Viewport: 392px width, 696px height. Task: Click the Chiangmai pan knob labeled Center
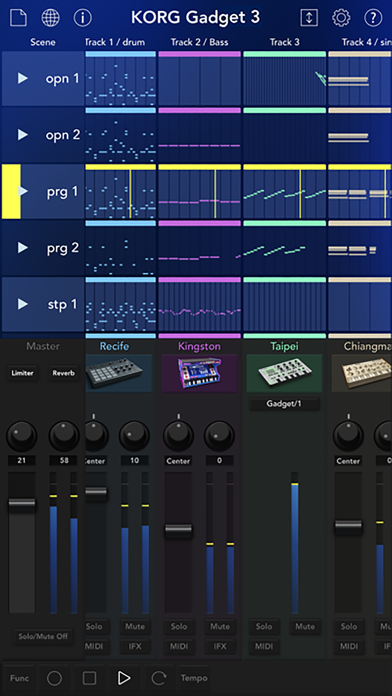[348, 436]
